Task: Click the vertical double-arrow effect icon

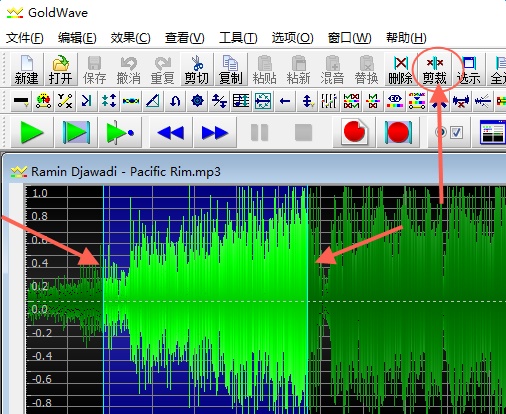Action: [307, 101]
